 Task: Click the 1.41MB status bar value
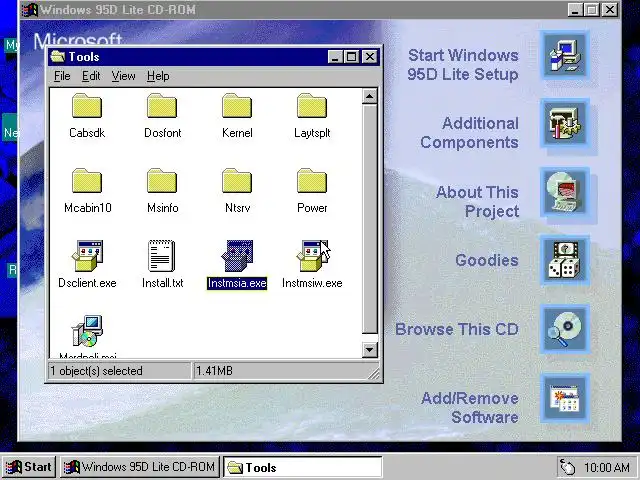tap(214, 371)
